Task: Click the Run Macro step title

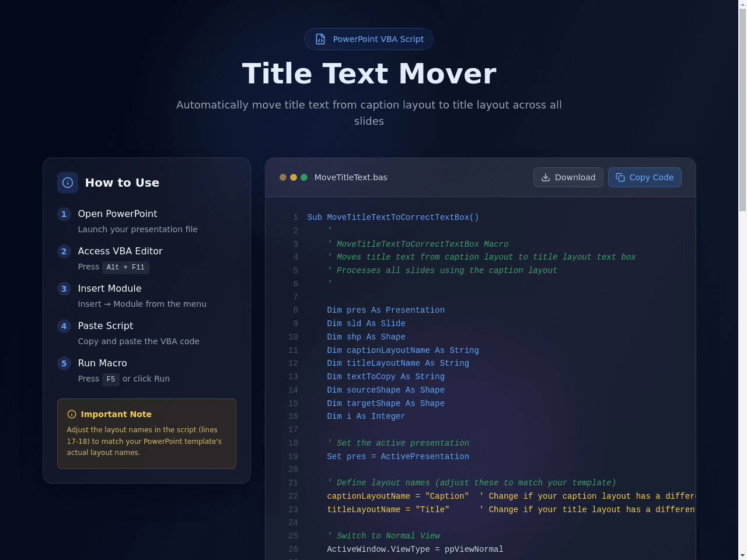Action: [102, 363]
